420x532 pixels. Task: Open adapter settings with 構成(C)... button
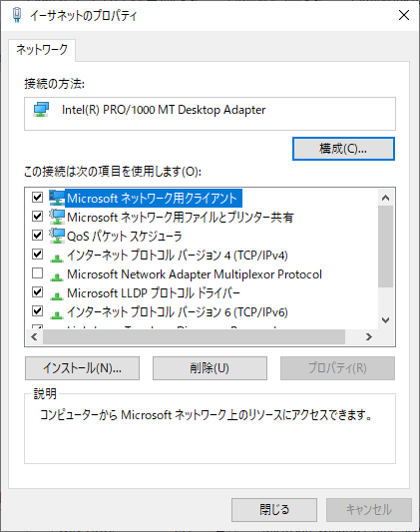pos(343,149)
